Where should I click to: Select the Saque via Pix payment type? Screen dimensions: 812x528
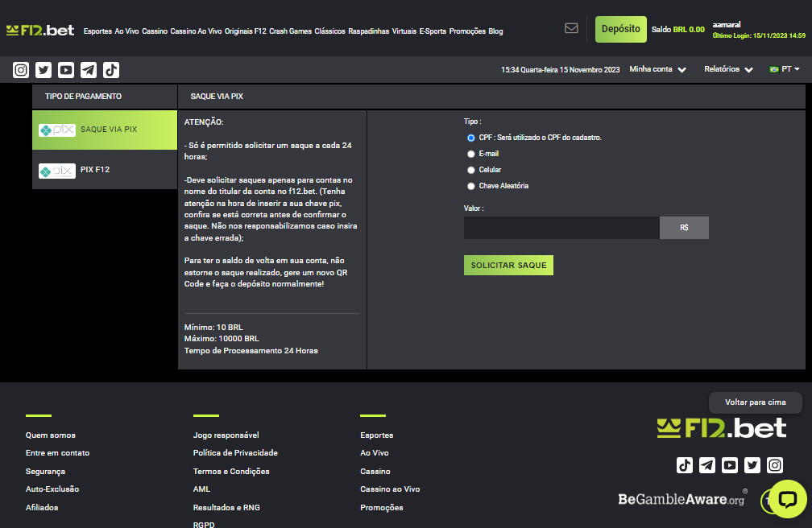(x=105, y=130)
